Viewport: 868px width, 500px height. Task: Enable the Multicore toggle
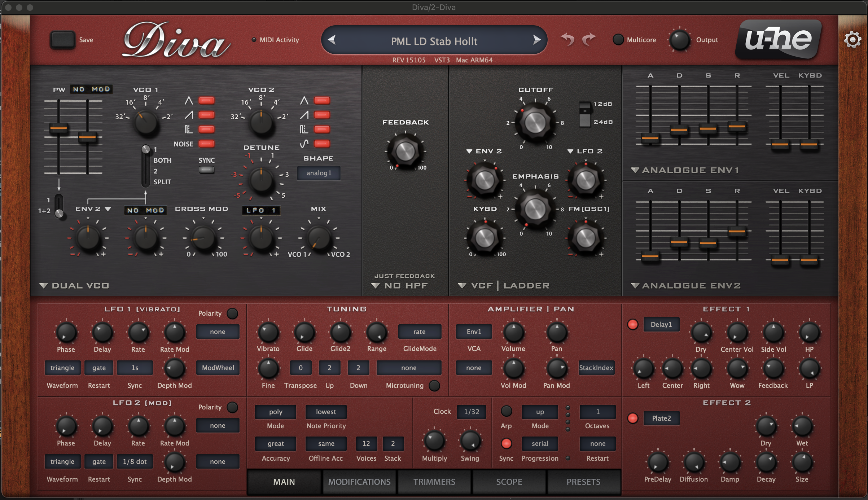pos(618,40)
